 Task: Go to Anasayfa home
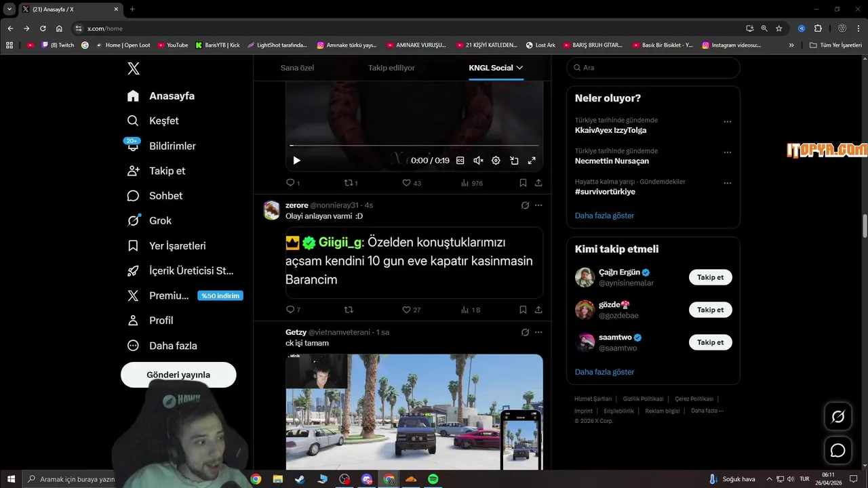click(161, 96)
